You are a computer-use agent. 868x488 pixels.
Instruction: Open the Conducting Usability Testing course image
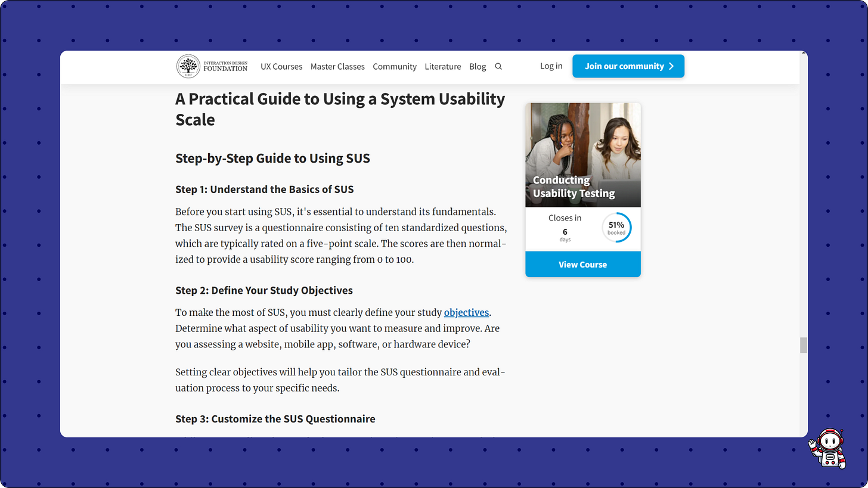583,155
